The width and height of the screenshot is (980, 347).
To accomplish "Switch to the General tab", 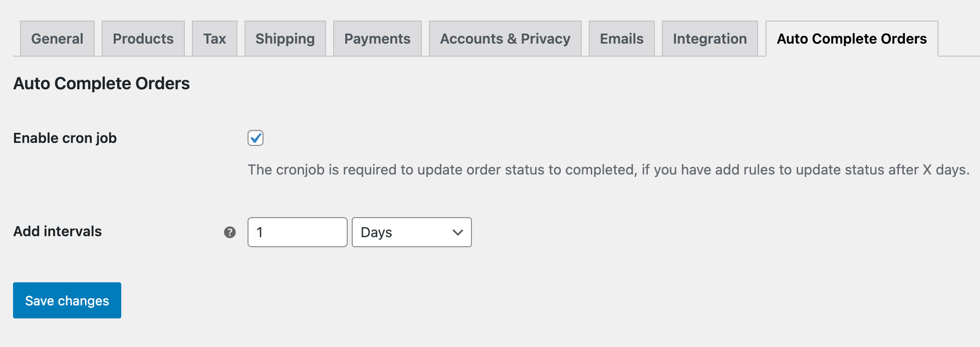I will click(57, 38).
